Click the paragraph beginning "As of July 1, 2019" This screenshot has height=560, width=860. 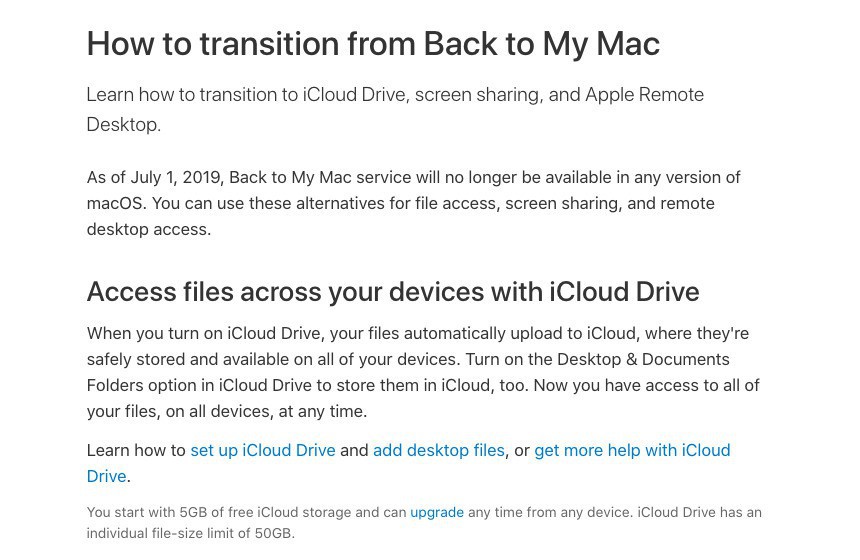pyautogui.click(x=412, y=203)
